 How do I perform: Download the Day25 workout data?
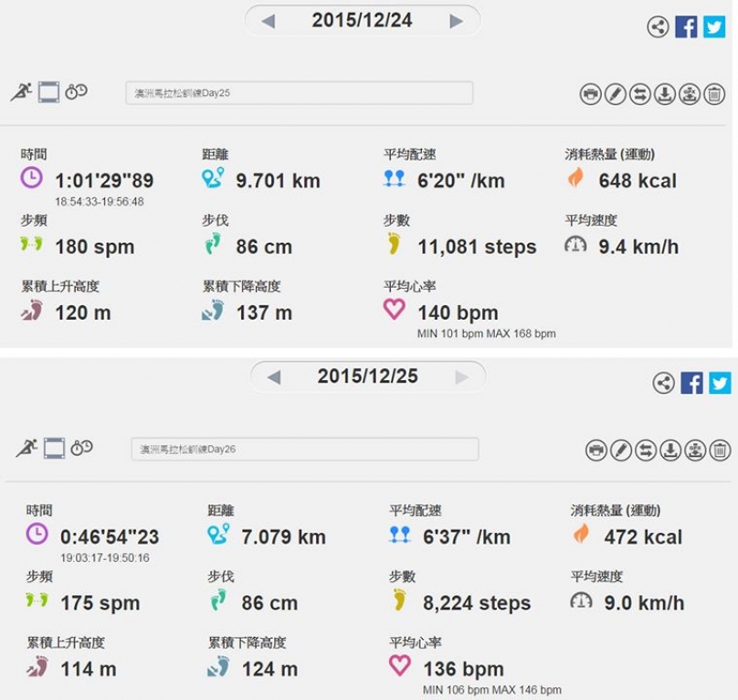(x=665, y=94)
